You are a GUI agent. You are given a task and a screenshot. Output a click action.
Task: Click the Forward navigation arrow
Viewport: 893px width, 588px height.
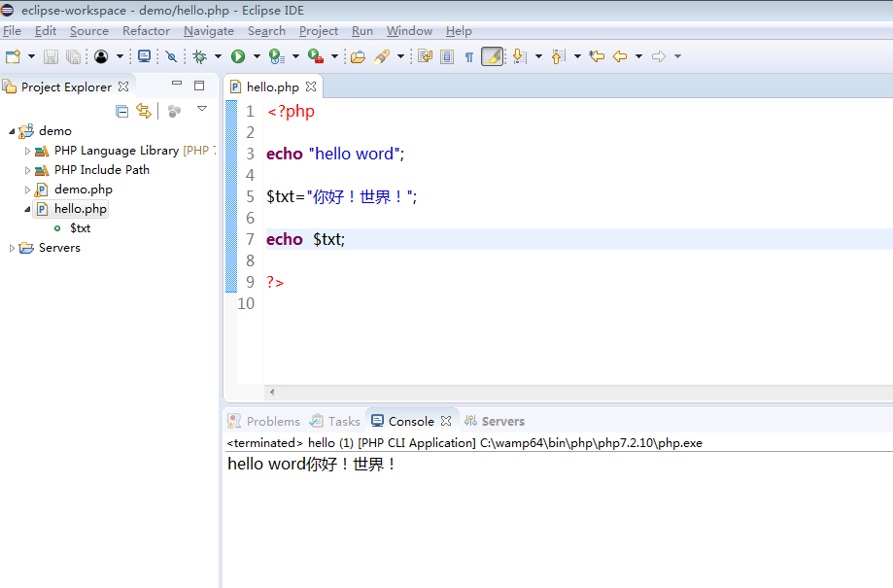click(x=659, y=56)
